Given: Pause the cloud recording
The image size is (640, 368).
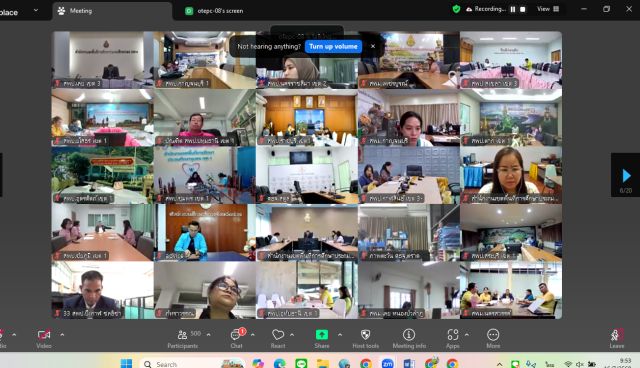Looking at the screenshot, I should pos(513,9).
